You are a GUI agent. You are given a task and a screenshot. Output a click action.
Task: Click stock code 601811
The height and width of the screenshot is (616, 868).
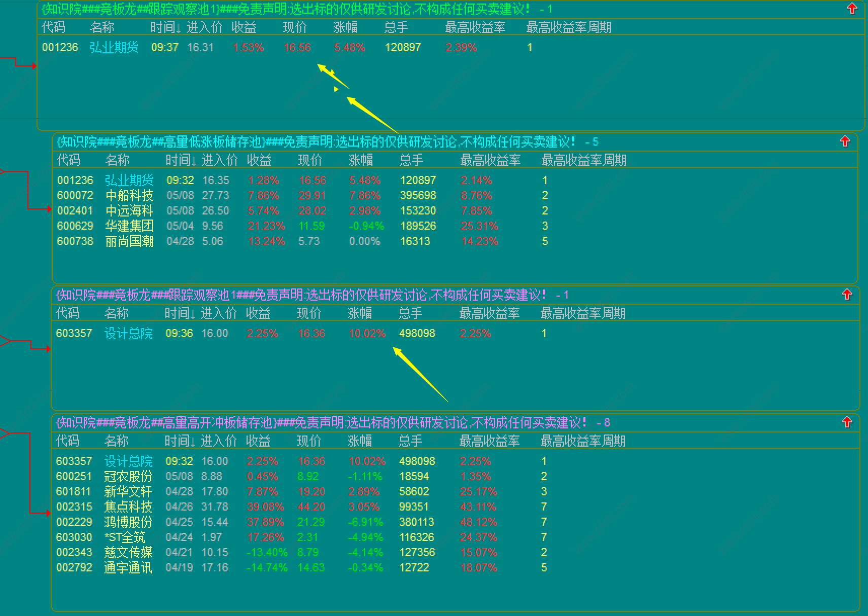tap(74, 492)
